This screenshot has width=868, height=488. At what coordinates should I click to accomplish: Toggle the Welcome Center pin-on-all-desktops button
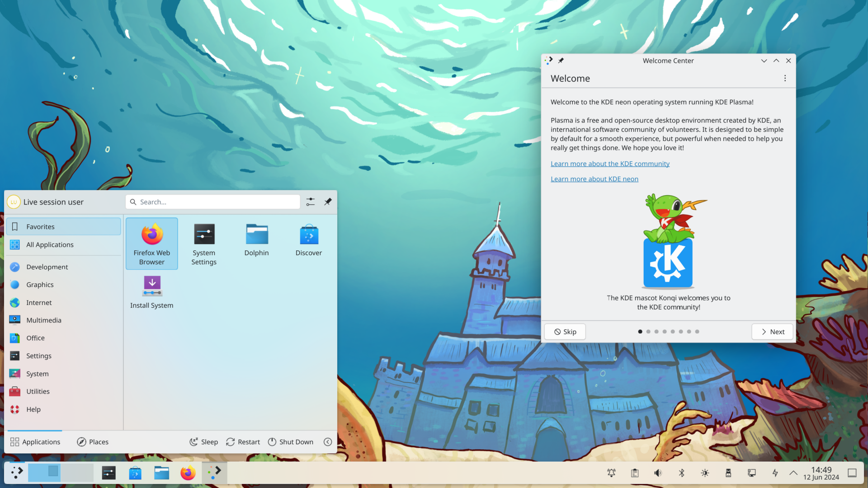point(561,61)
